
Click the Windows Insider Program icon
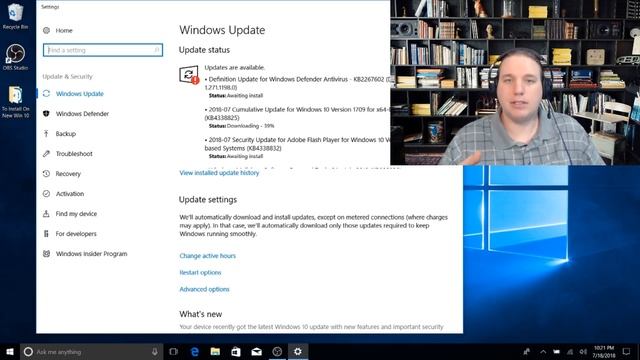click(47, 253)
